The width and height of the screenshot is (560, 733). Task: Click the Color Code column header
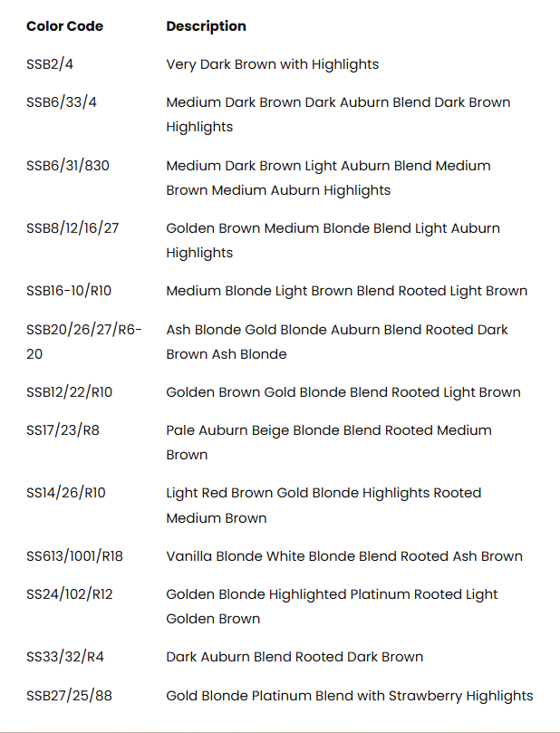tap(64, 26)
